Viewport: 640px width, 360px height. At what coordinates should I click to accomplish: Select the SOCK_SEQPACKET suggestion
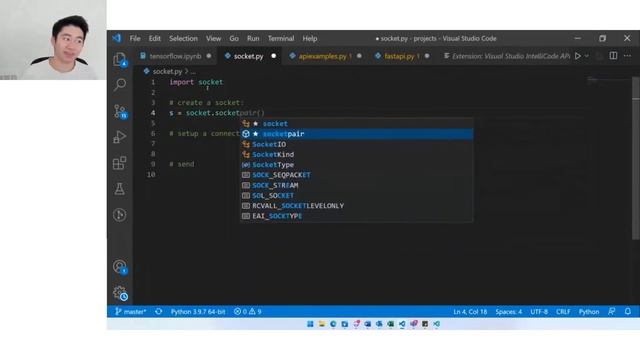click(356, 175)
